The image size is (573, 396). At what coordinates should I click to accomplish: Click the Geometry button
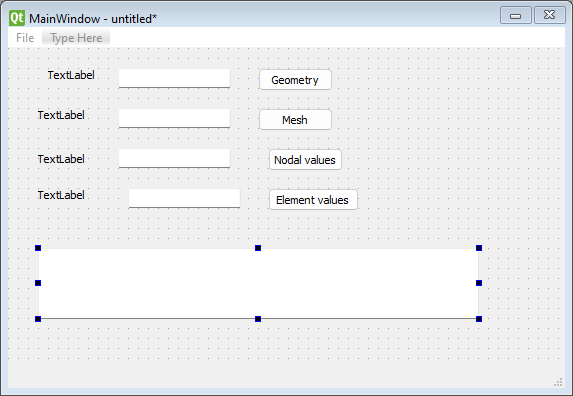click(x=295, y=80)
